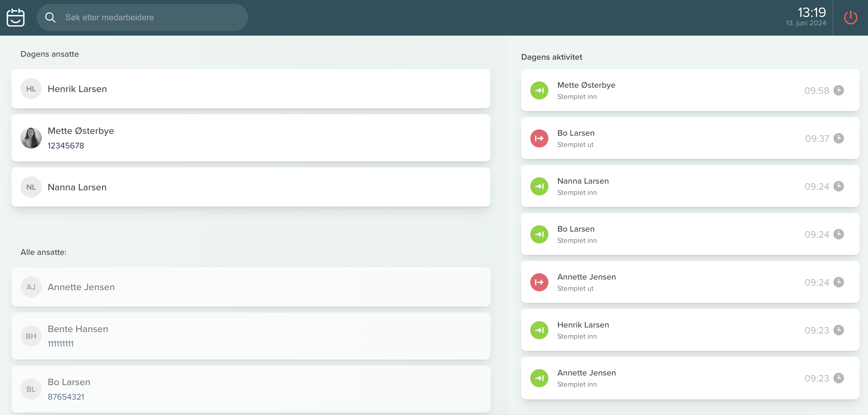
Task: Click the date '13. juni 2024'
Action: point(806,23)
